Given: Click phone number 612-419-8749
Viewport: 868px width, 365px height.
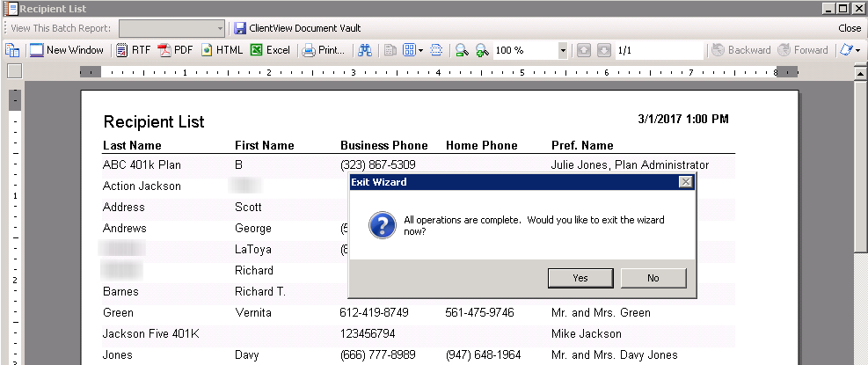Looking at the screenshot, I should coord(375,312).
